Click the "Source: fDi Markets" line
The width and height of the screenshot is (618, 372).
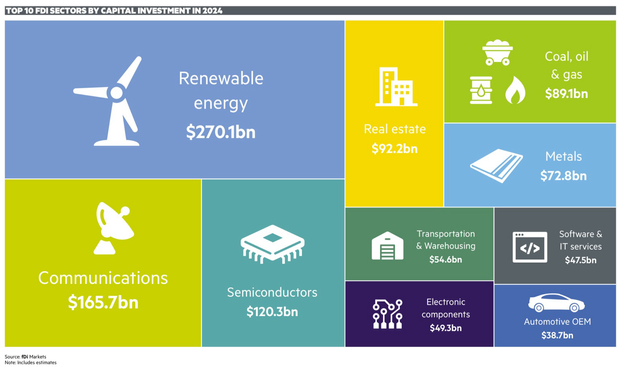coord(25,357)
